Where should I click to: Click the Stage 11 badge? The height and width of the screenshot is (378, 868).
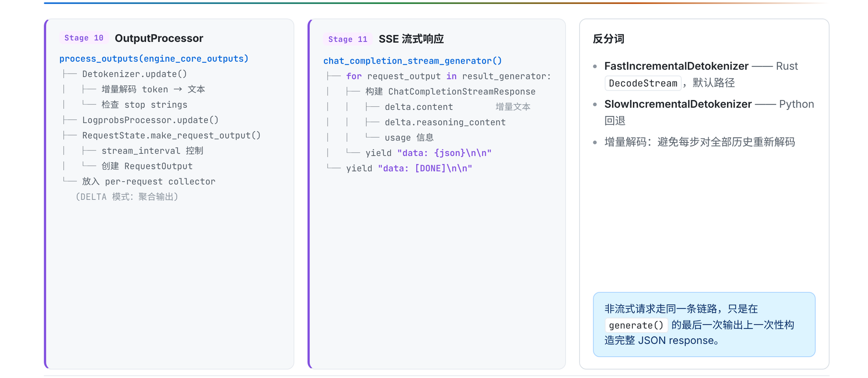tap(348, 39)
